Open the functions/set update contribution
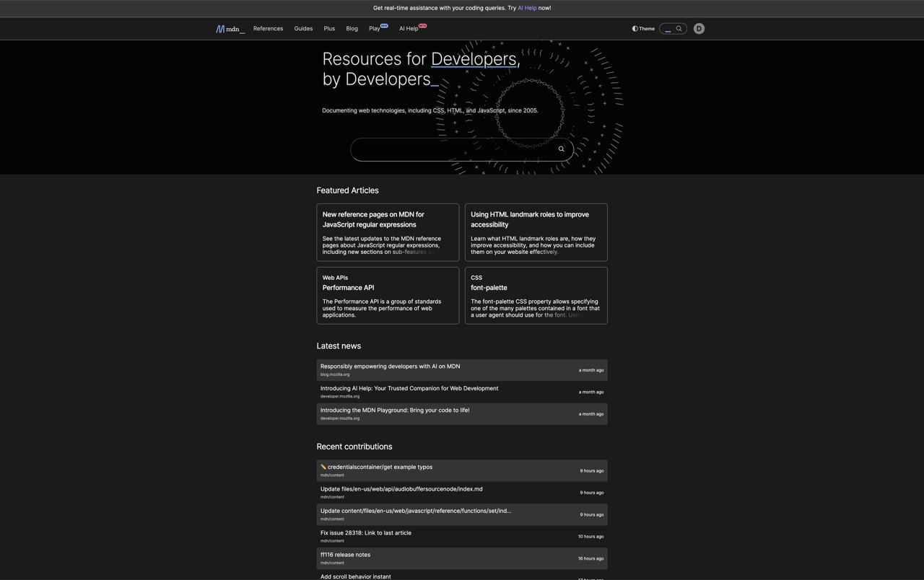The image size is (924, 580). [x=416, y=511]
